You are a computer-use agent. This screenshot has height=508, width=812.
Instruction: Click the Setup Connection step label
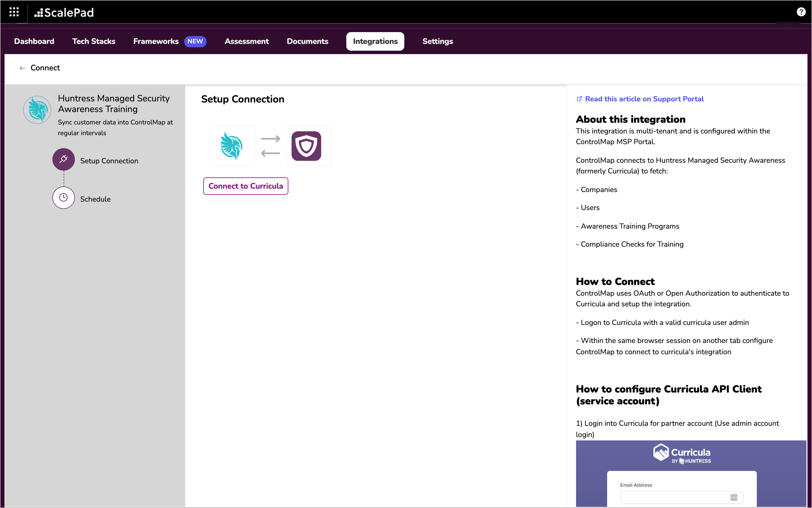[x=109, y=161]
